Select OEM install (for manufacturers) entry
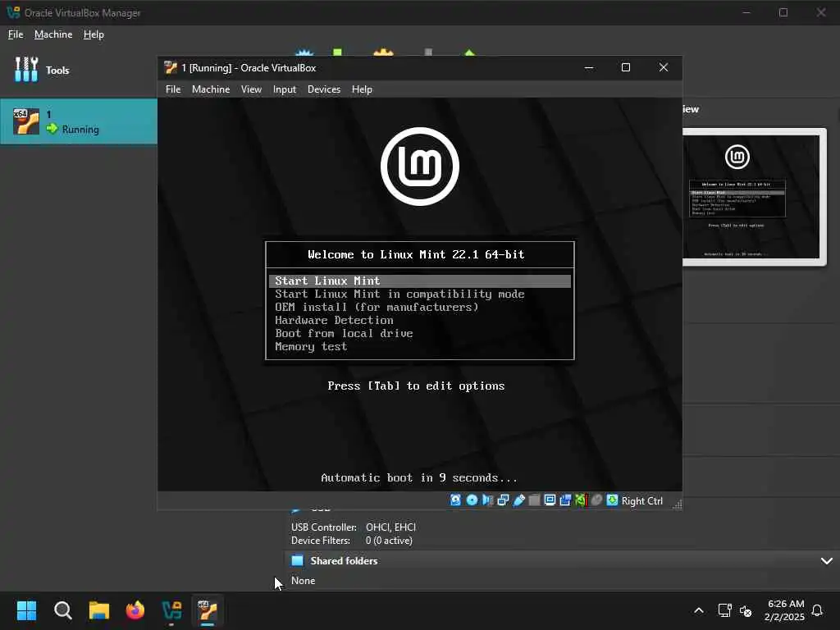This screenshot has width=840, height=630. click(x=377, y=307)
